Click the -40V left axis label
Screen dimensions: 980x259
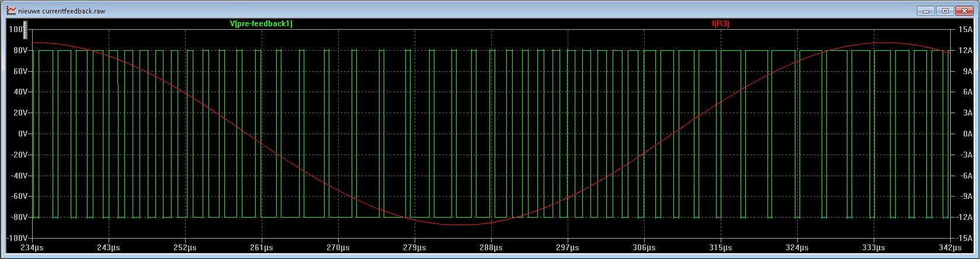[19, 176]
